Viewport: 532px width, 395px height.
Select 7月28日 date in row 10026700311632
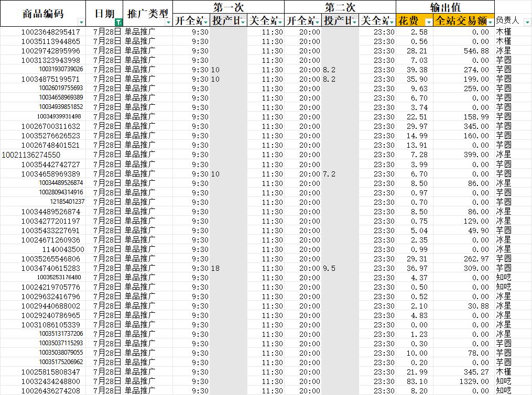click(104, 126)
